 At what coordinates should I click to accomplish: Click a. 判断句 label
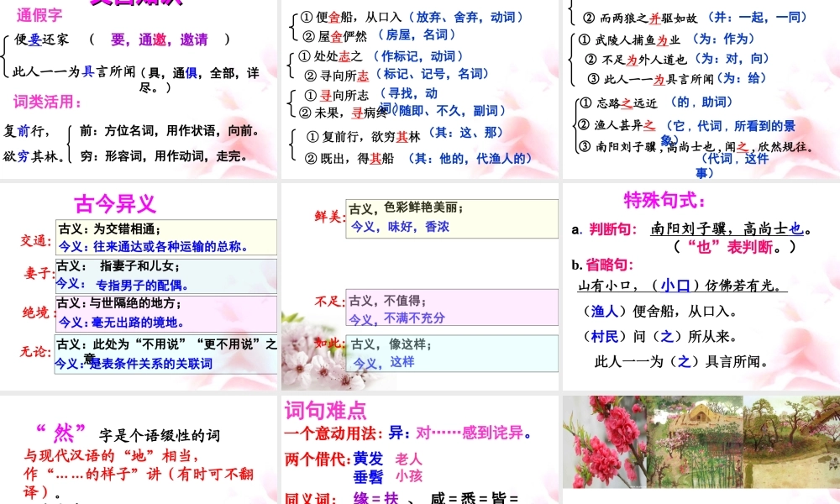click(604, 229)
